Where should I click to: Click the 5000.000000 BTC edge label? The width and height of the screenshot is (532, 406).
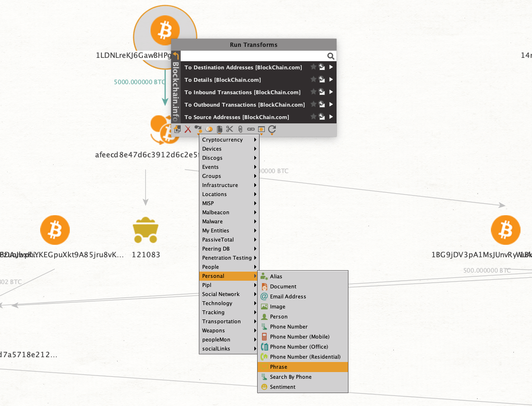click(140, 82)
